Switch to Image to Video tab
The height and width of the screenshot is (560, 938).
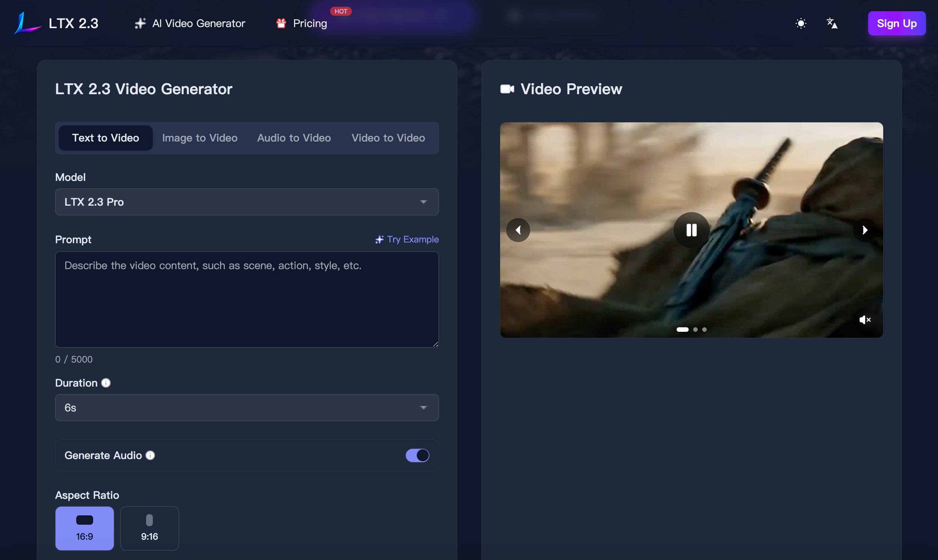(200, 138)
